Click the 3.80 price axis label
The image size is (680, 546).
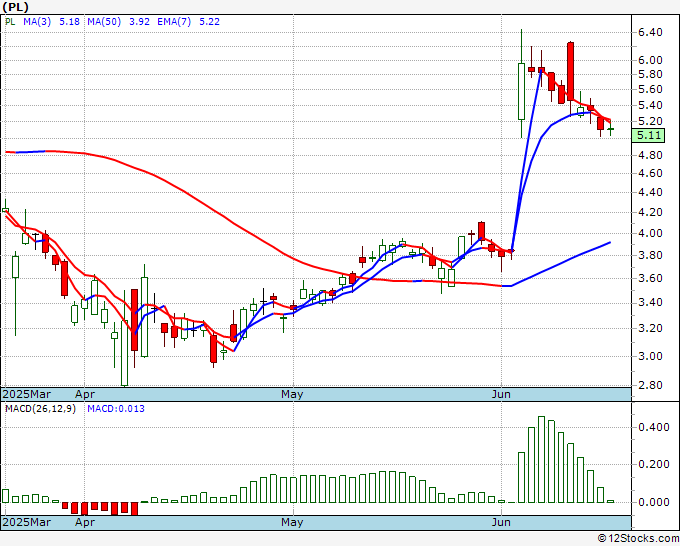tap(650, 255)
